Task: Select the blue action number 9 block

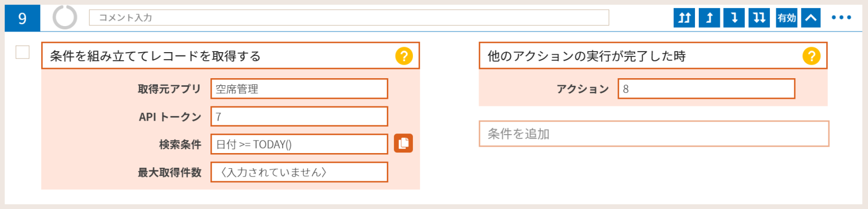Action: [22, 18]
